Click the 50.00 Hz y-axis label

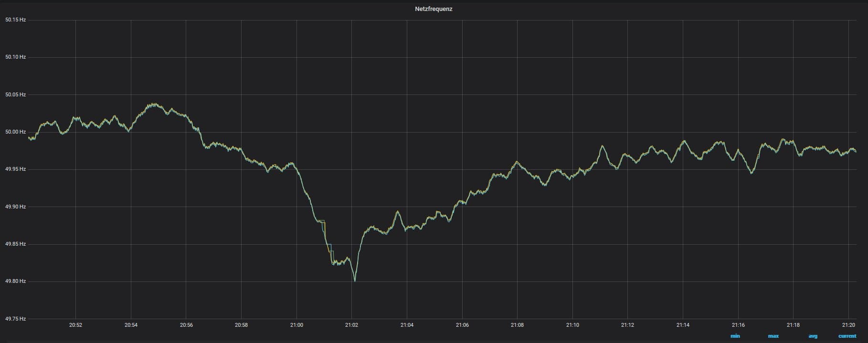pyautogui.click(x=15, y=132)
